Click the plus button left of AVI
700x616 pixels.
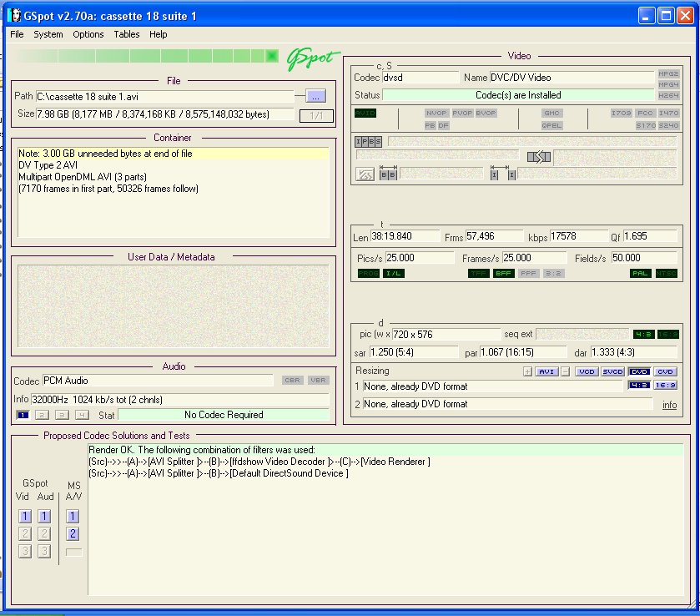point(527,371)
